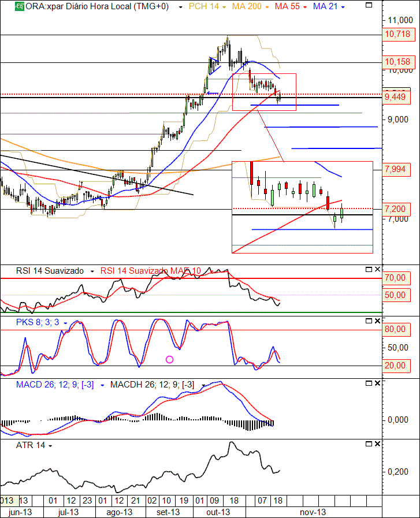Image resolution: width=420 pixels, height=518 pixels.
Task: Click the ATR 0,200 axis label
Action: click(x=398, y=472)
